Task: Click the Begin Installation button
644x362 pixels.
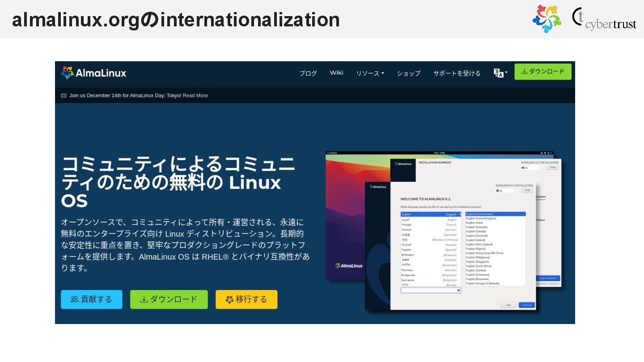Action: pyautogui.click(x=548, y=278)
